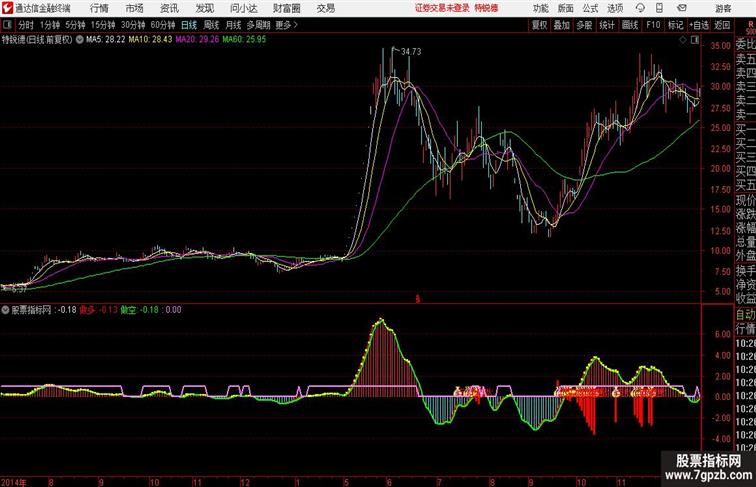Click the 做多 indicator value label
Screen dimensions: 756x487
98,310
